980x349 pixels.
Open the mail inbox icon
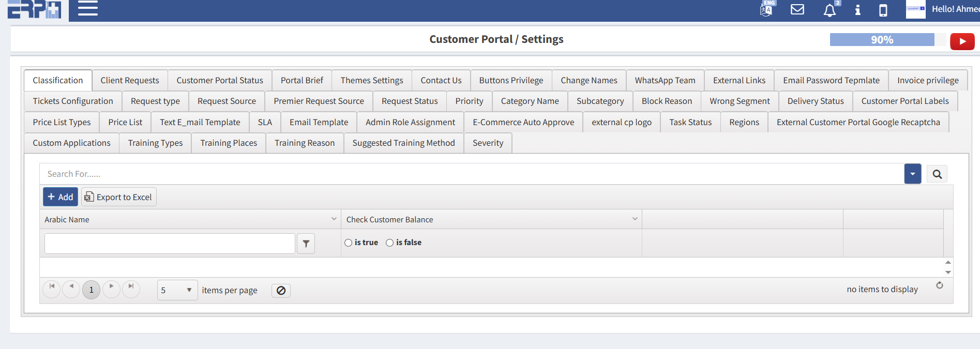click(797, 9)
